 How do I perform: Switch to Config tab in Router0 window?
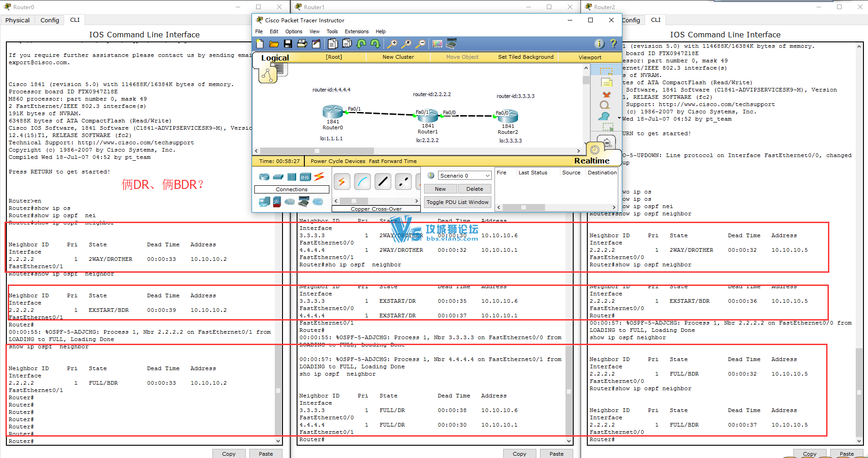pos(50,20)
